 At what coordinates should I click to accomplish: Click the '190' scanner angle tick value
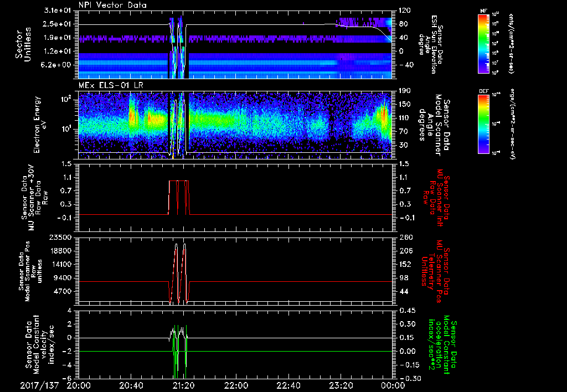pos(404,91)
